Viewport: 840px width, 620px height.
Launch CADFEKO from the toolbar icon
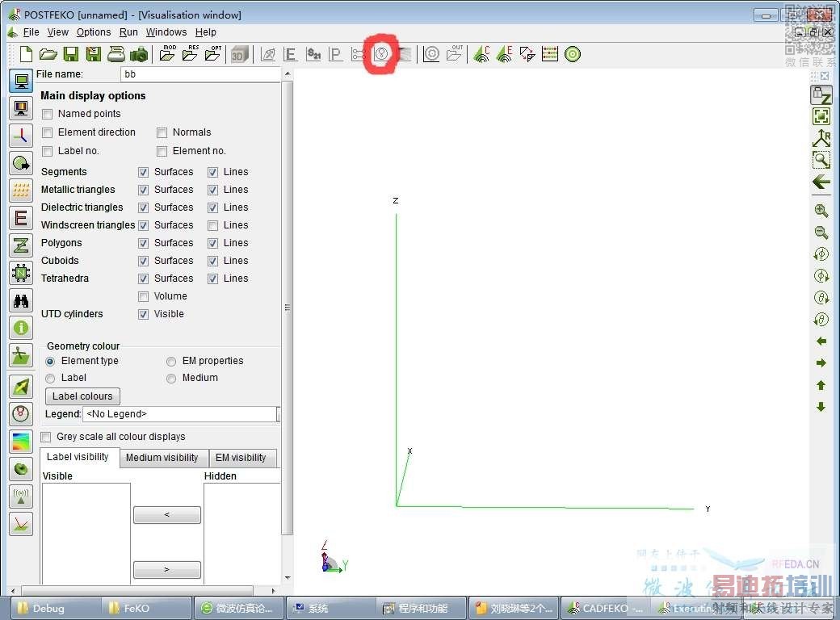[481, 54]
